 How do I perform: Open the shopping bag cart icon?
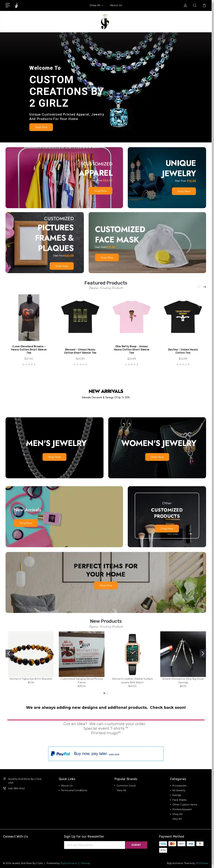point(204,5)
